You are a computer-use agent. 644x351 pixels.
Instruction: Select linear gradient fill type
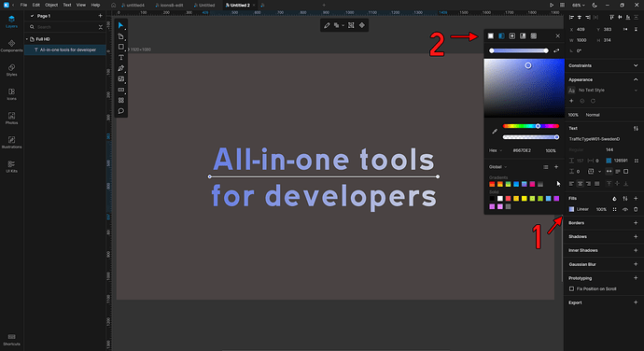click(501, 36)
